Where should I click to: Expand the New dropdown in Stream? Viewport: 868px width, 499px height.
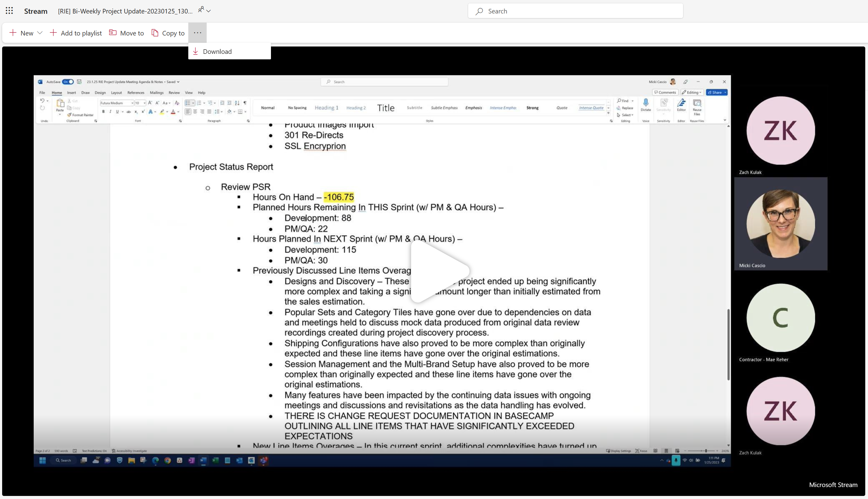point(26,33)
